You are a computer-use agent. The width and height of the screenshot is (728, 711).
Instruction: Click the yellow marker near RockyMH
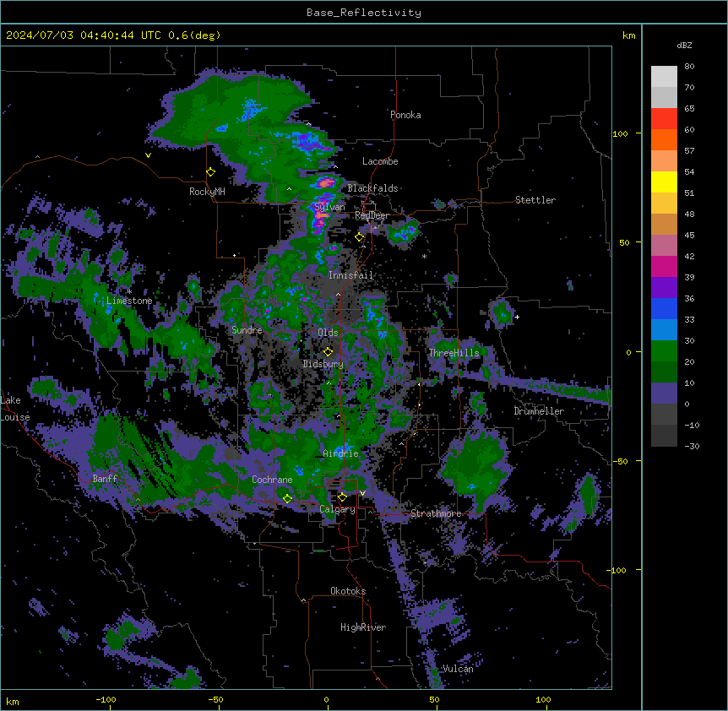point(211,172)
